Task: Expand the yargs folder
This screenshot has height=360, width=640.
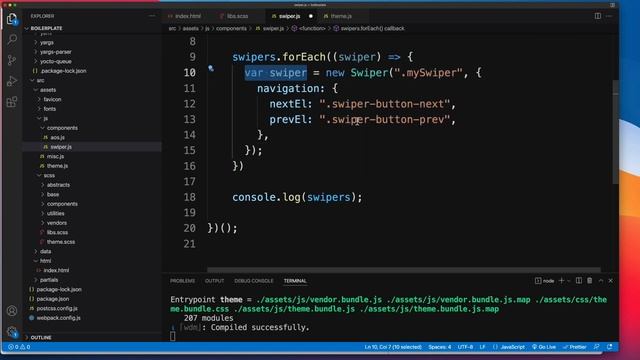Action: coord(46,42)
